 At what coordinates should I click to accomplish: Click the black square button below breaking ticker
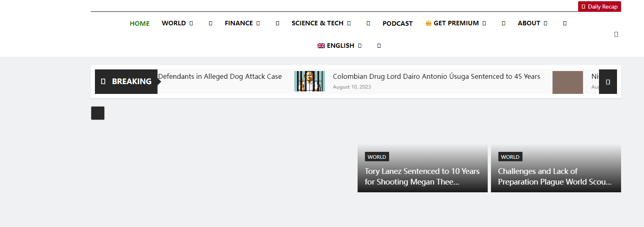click(x=98, y=113)
